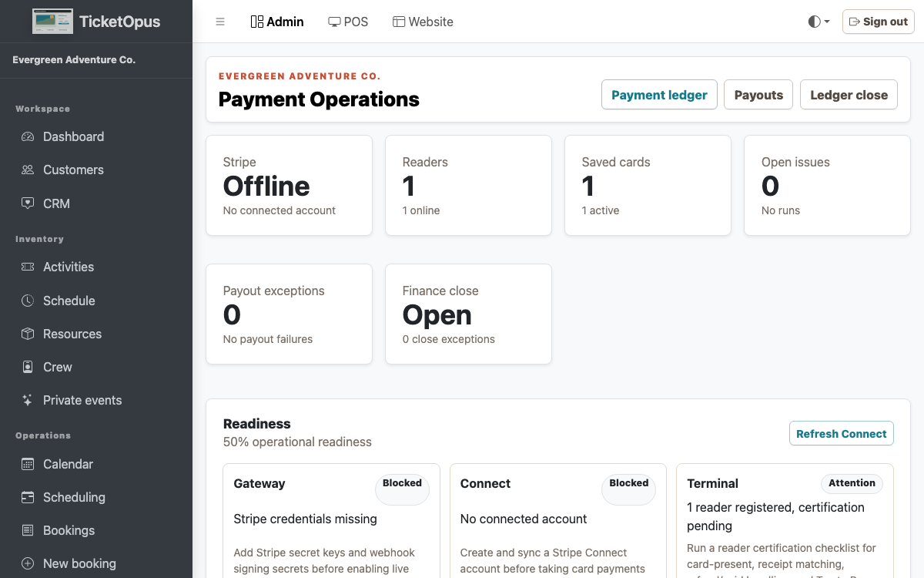The width and height of the screenshot is (924, 578).
Task: Click the "Evergreen Adventure Co." sidebar name
Action: [74, 59]
